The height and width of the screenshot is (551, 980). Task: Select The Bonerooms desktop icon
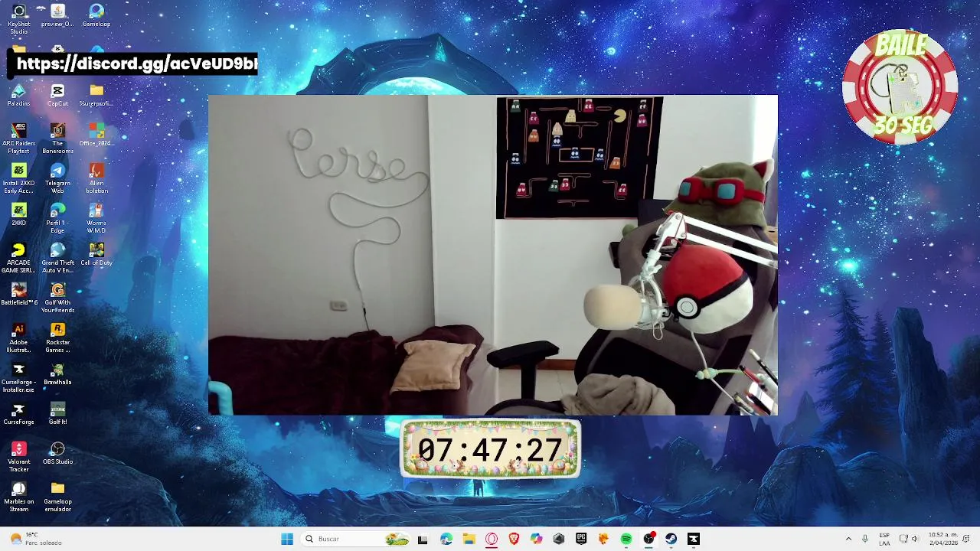[57, 139]
